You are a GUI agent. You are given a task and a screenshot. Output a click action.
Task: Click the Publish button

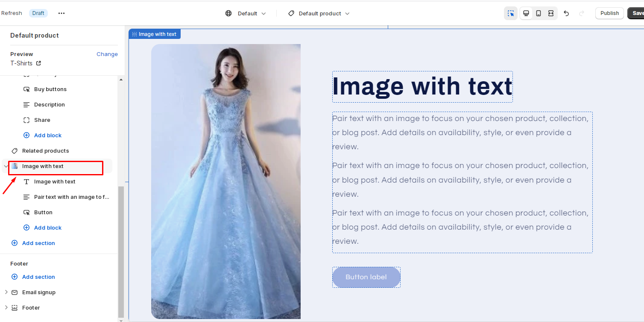pyautogui.click(x=609, y=13)
